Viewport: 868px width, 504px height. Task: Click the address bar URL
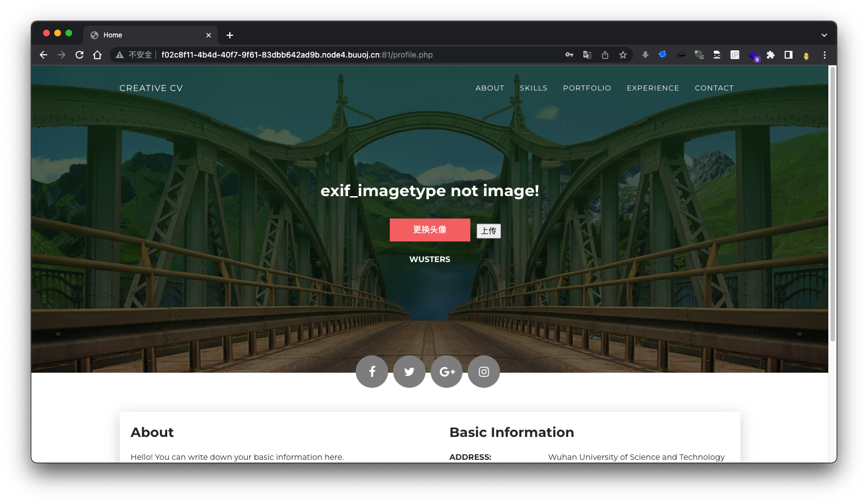297,55
